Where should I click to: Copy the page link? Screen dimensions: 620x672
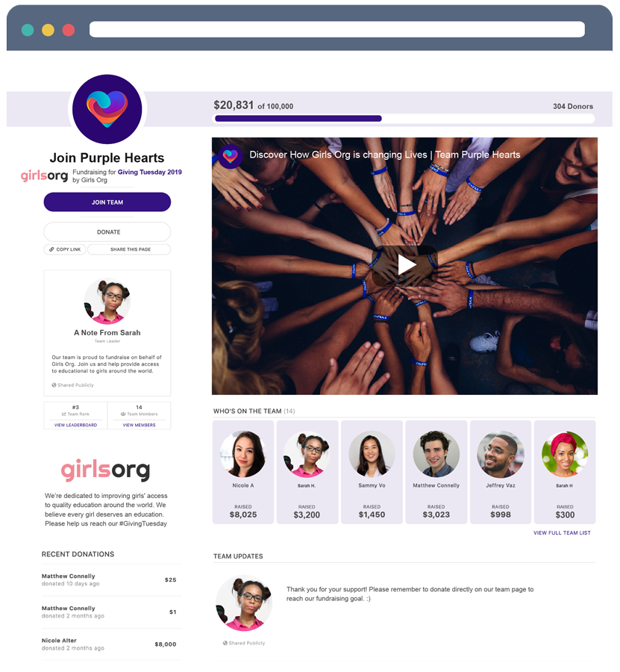point(65,249)
